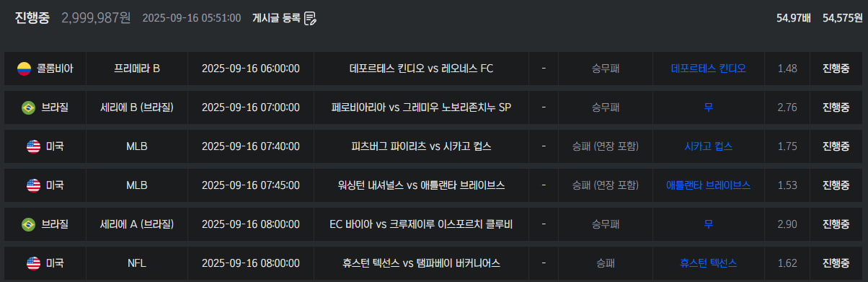
Task: Click the post registration note icon
Action: (x=310, y=19)
